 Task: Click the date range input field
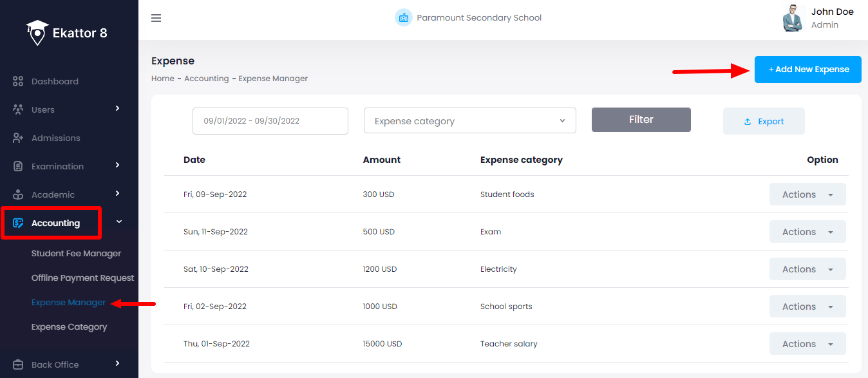point(270,120)
